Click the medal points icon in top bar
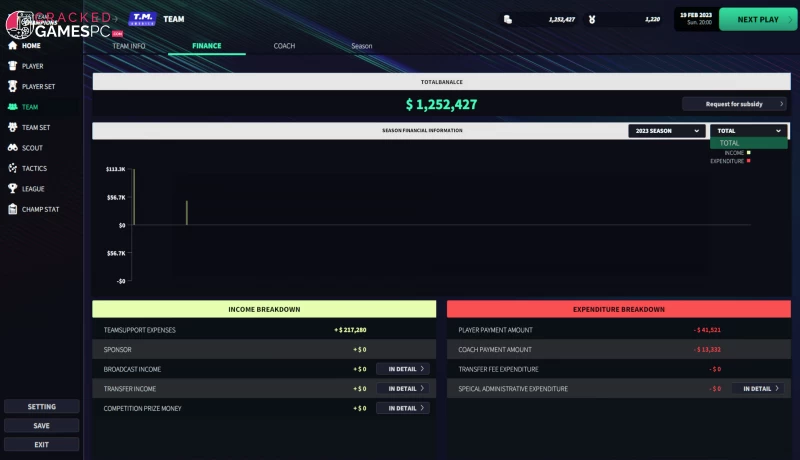 [592, 19]
